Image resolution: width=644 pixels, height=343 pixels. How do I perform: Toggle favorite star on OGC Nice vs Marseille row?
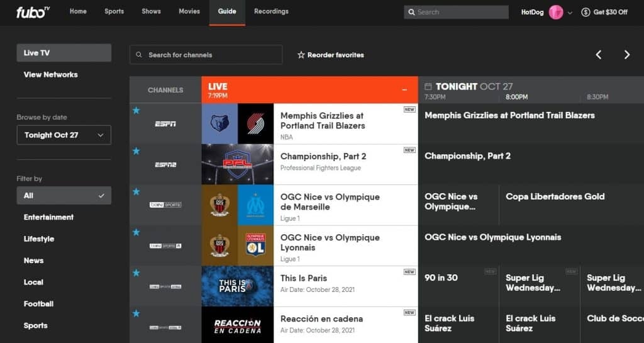tap(136, 192)
